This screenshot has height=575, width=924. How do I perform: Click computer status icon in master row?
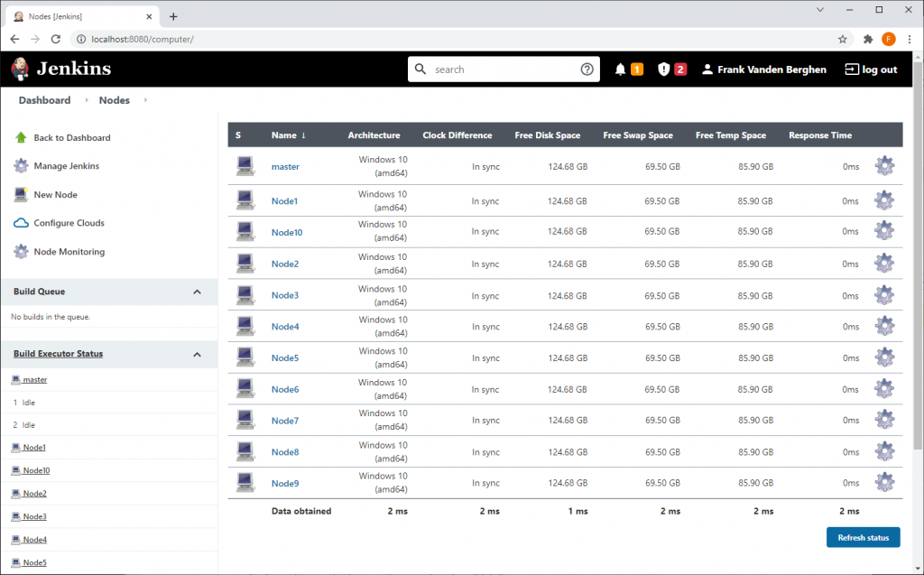[x=245, y=166]
